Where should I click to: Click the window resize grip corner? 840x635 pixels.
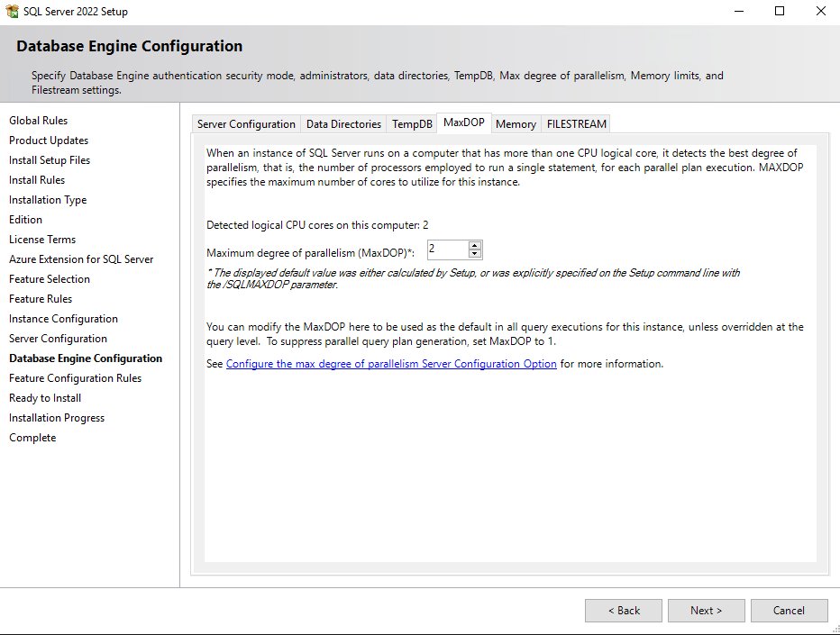click(835, 630)
